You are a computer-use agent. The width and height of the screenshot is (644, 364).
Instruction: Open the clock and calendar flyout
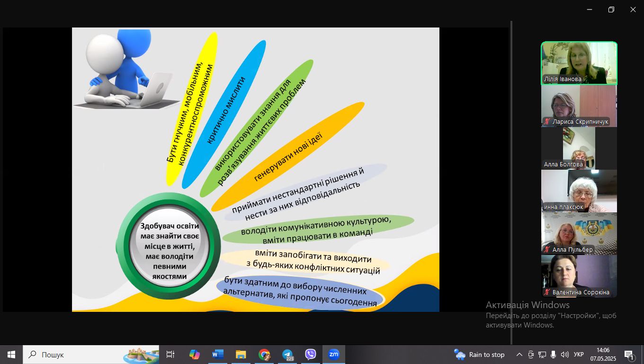pos(603,355)
